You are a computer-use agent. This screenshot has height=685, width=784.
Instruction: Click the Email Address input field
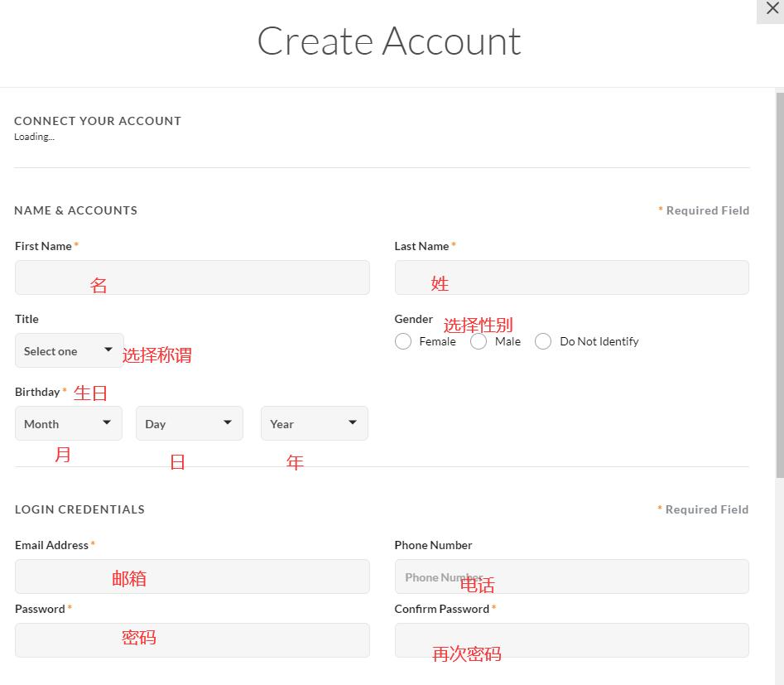(x=192, y=576)
